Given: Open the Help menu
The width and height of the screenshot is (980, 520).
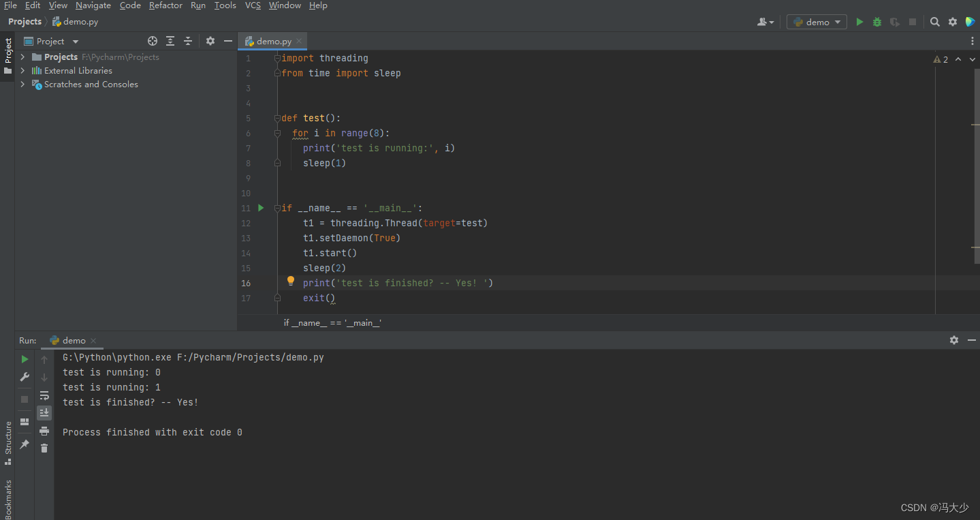Looking at the screenshot, I should 318,5.
